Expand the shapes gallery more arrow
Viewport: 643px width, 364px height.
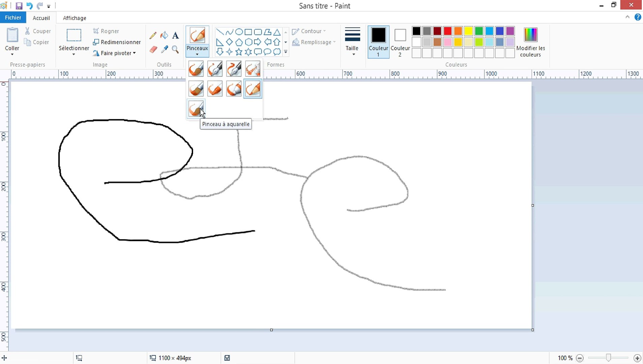click(285, 52)
